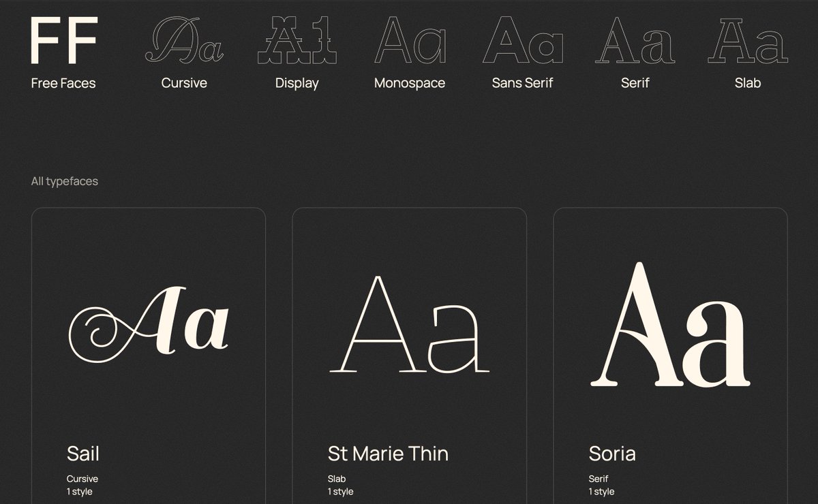Select the Serif category label
The image size is (818, 504).
tap(635, 83)
